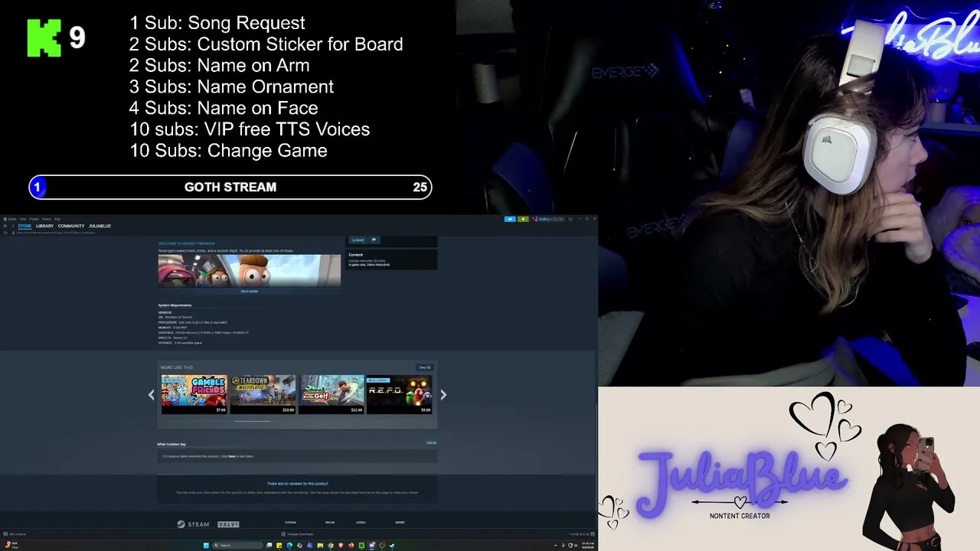This screenshot has width=980, height=551.
Task: Open the Steam menu in menu bar
Action: (x=11, y=219)
